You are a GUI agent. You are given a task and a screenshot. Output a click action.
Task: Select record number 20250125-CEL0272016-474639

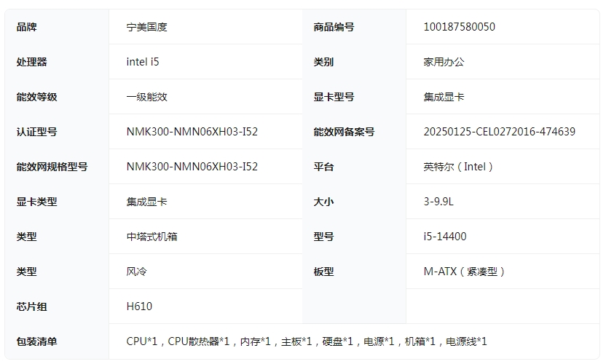click(499, 132)
